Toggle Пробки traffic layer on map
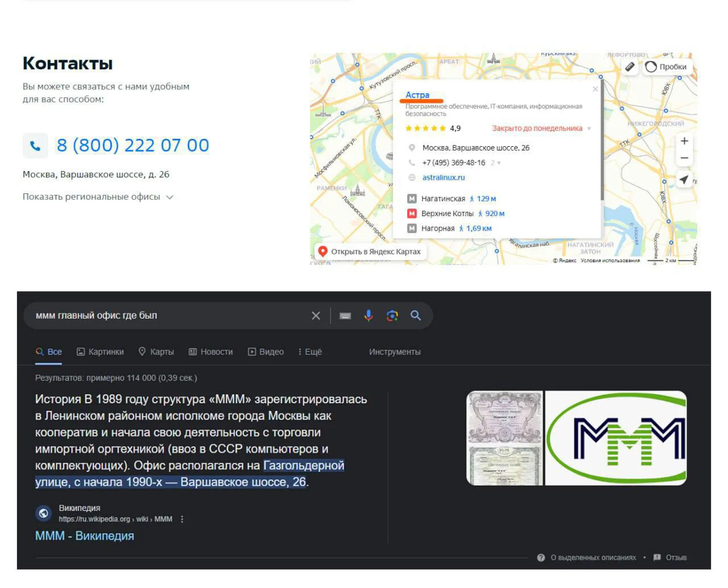The image size is (728, 588). coord(666,67)
